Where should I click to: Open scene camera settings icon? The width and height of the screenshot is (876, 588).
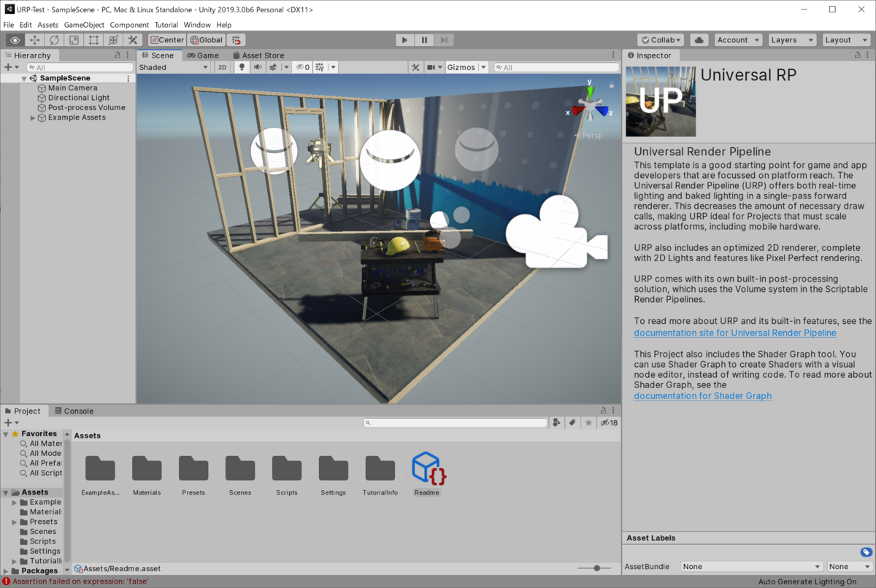pyautogui.click(x=434, y=67)
